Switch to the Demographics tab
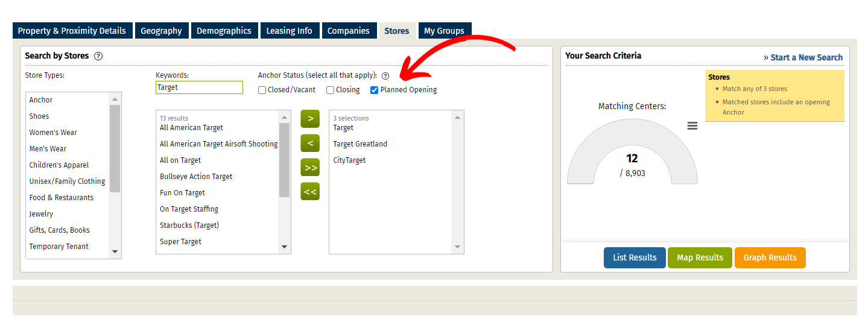The height and width of the screenshot is (328, 868). click(224, 31)
